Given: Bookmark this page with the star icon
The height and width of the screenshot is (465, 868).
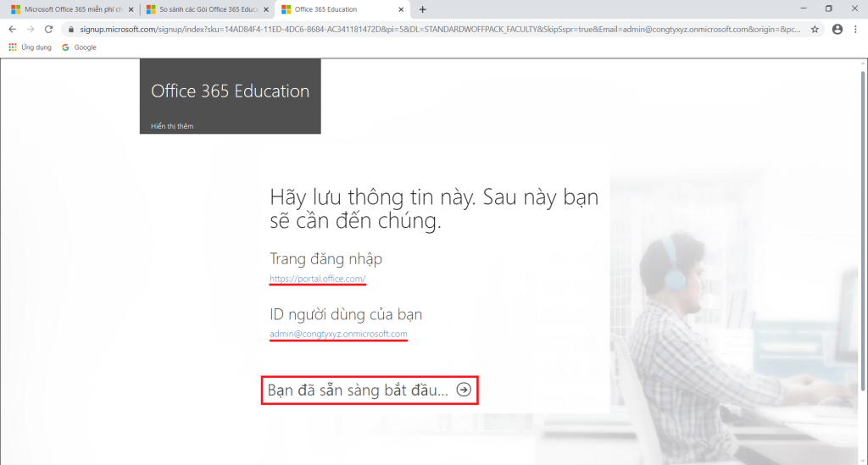Looking at the screenshot, I should coord(815,30).
